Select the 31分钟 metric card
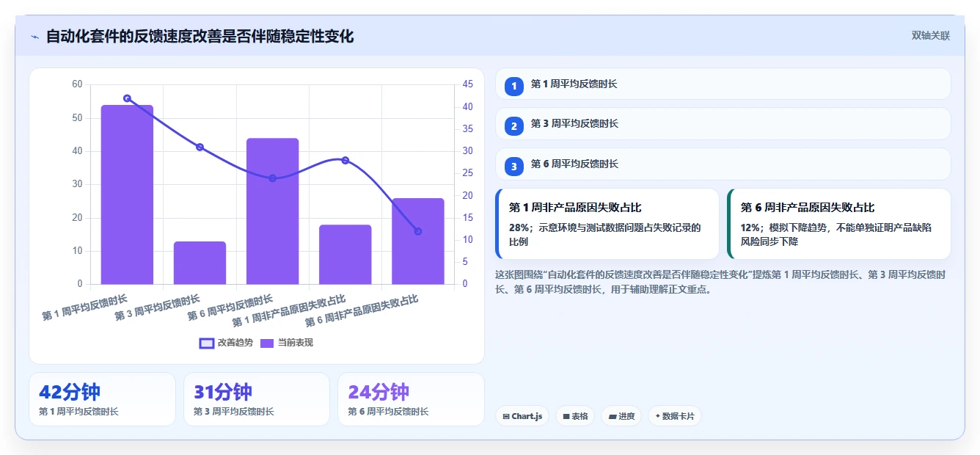980x455 pixels. 257,399
